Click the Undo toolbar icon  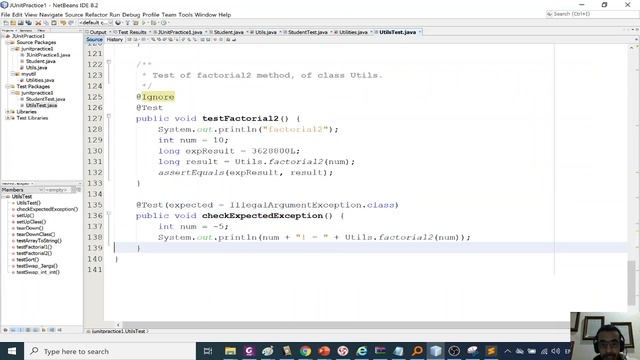click(63, 23)
